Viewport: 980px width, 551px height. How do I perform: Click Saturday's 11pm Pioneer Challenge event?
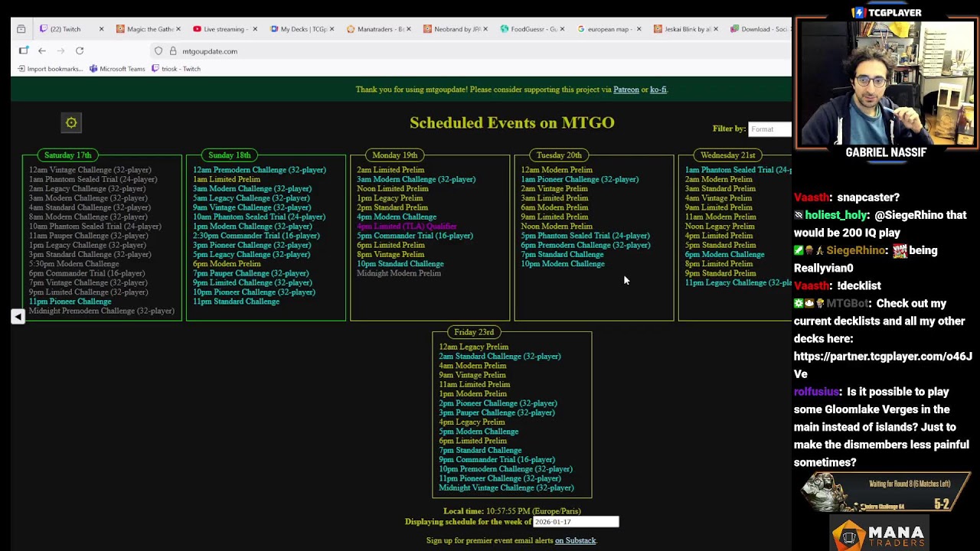[x=70, y=302]
